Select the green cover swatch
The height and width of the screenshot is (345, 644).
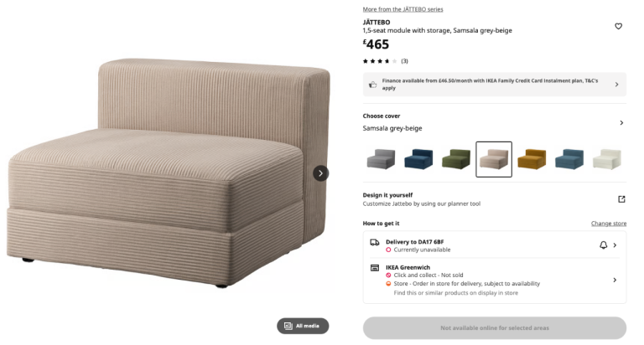click(456, 159)
